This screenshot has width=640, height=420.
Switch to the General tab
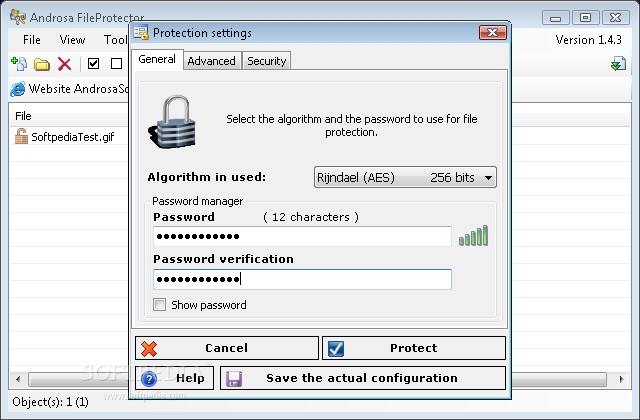(157, 59)
